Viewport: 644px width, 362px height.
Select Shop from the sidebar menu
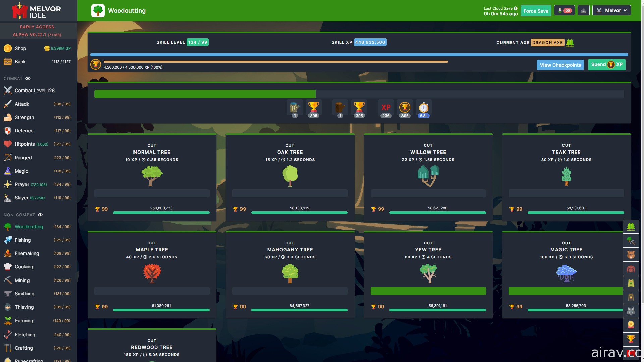[20, 48]
